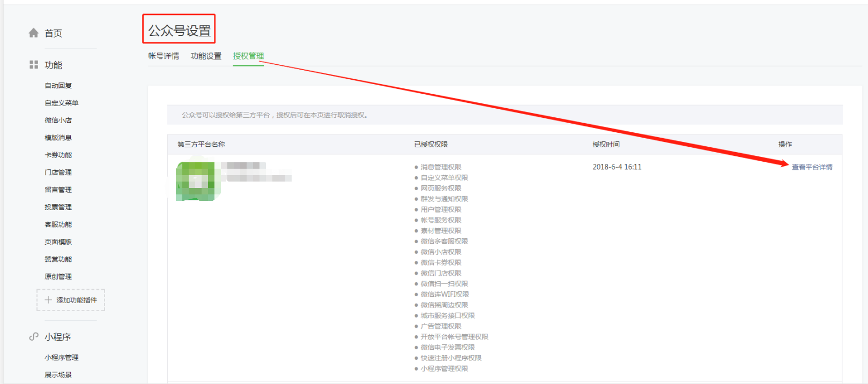Image resolution: width=868 pixels, height=384 pixels.
Task: Click the 帐号服务权限 permission entry
Action: click(441, 220)
